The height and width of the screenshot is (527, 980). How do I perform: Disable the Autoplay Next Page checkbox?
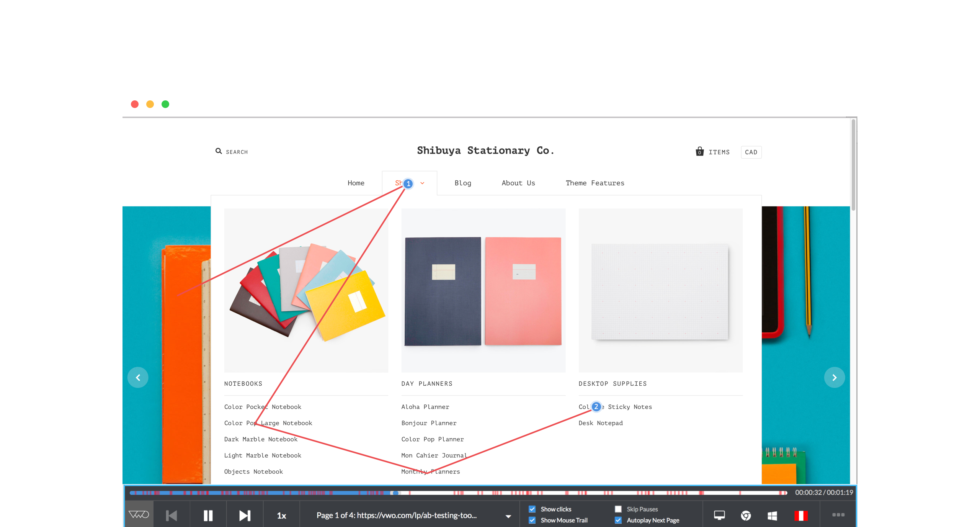click(618, 520)
